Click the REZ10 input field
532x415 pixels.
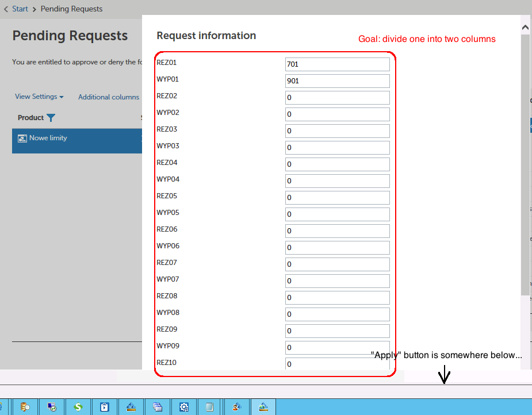tap(337, 363)
